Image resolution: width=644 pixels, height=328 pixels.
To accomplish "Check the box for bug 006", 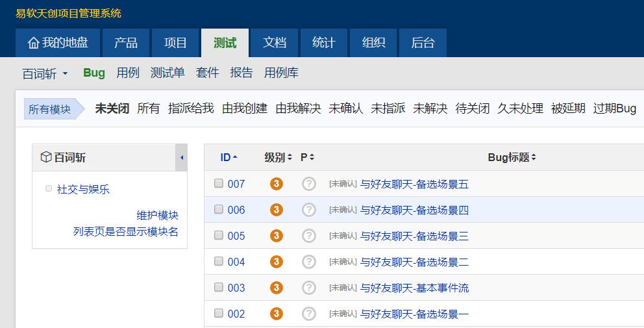I will 219,209.
